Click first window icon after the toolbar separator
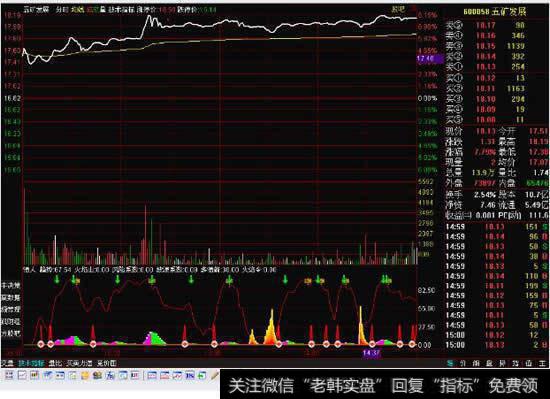The image size is (550, 399). tap(152, 376)
